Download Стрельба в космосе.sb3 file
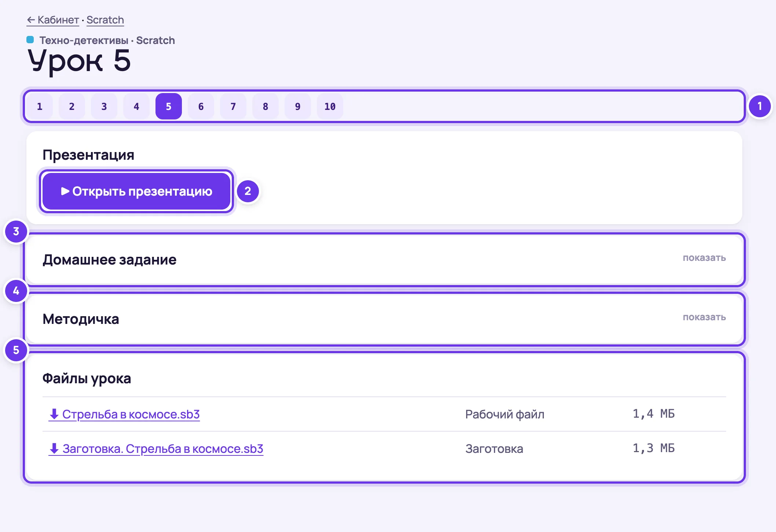Image resolution: width=776 pixels, height=532 pixels. (124, 414)
